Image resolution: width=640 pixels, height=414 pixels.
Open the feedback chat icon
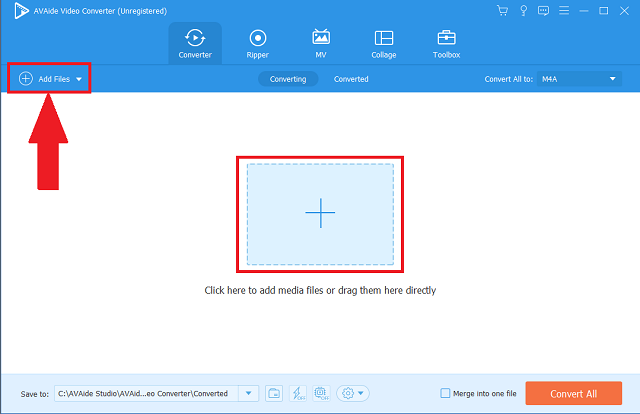543,11
